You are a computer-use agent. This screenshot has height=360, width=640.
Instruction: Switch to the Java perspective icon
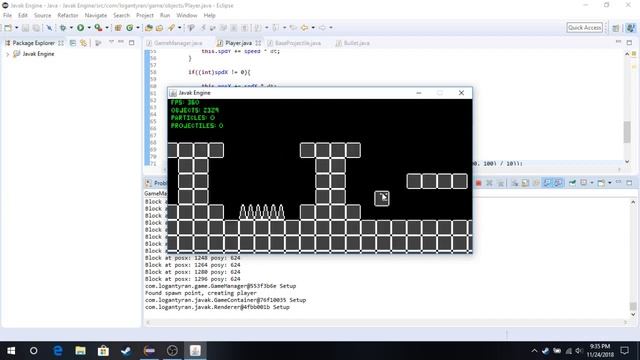coord(631,28)
